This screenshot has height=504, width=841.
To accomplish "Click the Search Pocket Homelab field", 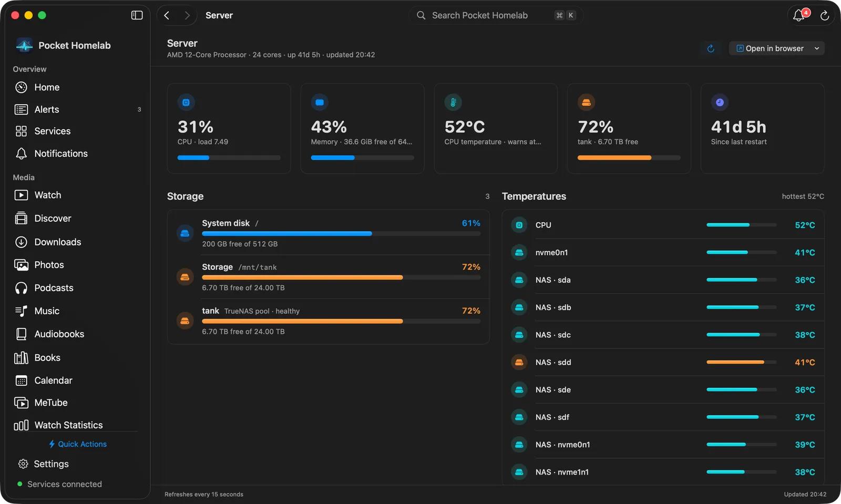I will tap(496, 15).
